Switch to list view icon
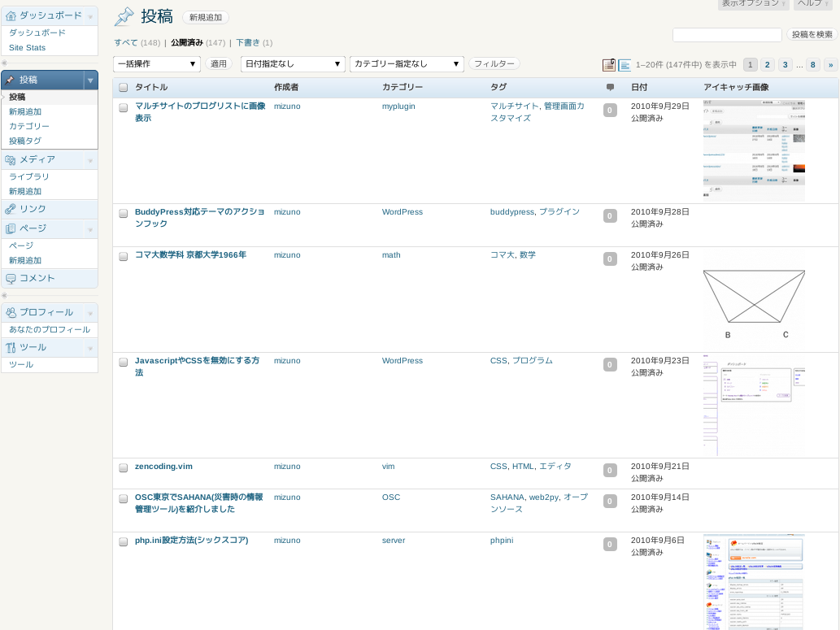The height and width of the screenshot is (630, 840). (x=625, y=65)
